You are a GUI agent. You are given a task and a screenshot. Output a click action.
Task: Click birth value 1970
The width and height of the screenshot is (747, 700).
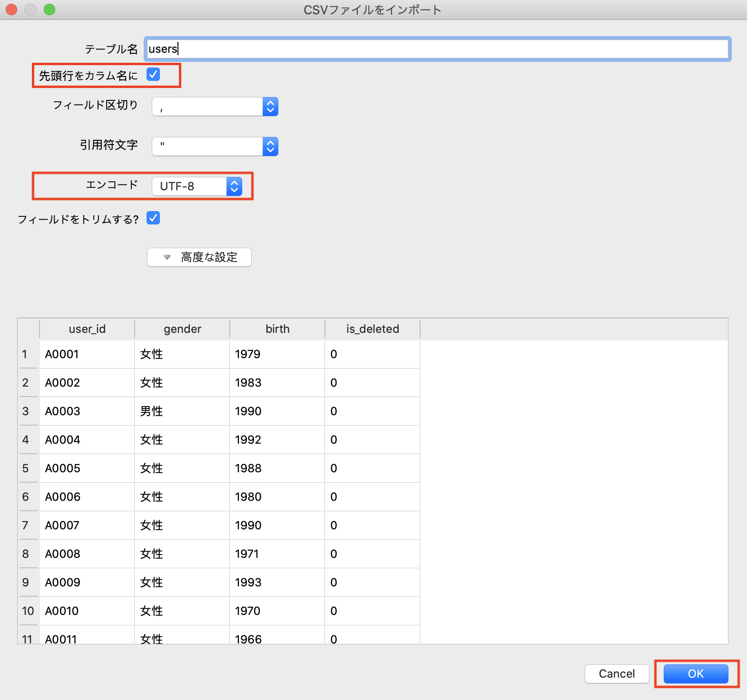point(277,611)
